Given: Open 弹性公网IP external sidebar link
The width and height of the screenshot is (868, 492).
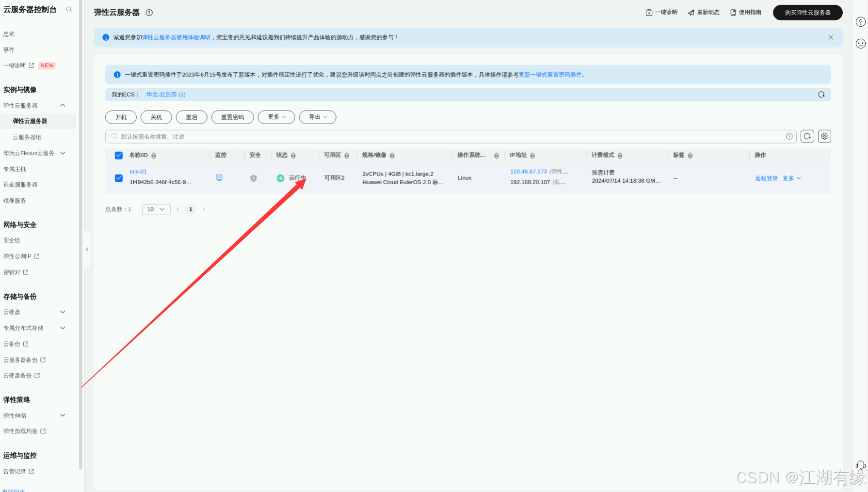Looking at the screenshot, I should pos(21,256).
